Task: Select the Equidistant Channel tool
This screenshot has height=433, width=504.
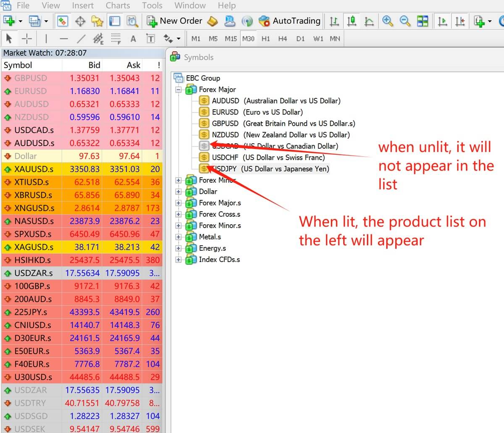Action: 98,39
